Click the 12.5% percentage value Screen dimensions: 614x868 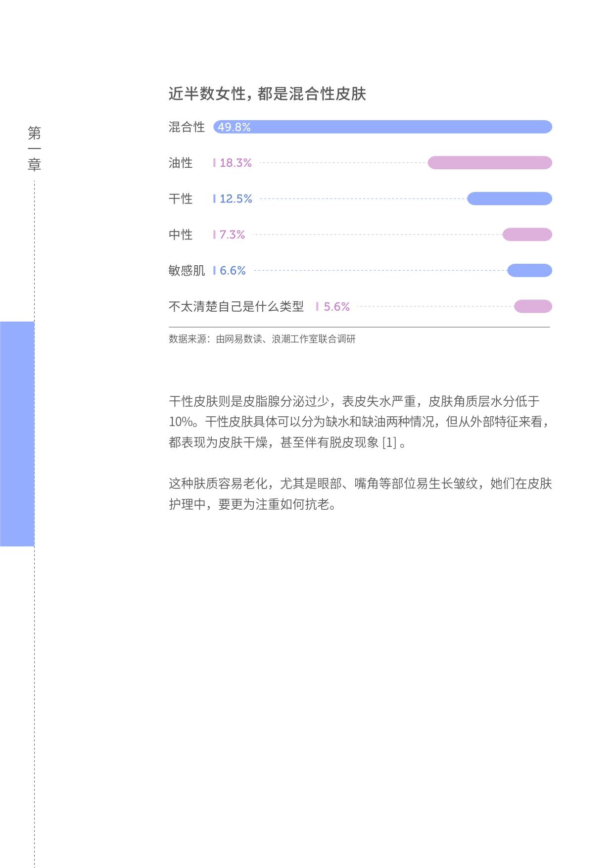point(236,199)
